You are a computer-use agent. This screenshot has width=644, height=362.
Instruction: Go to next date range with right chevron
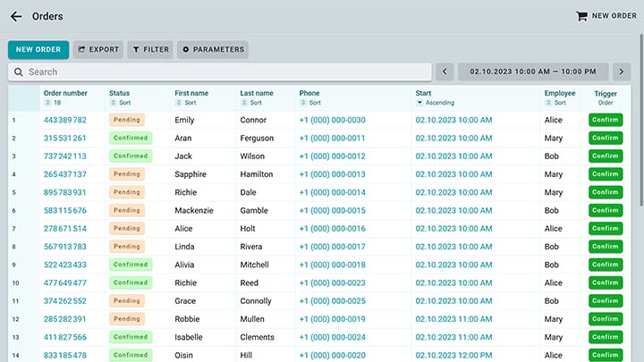click(622, 72)
